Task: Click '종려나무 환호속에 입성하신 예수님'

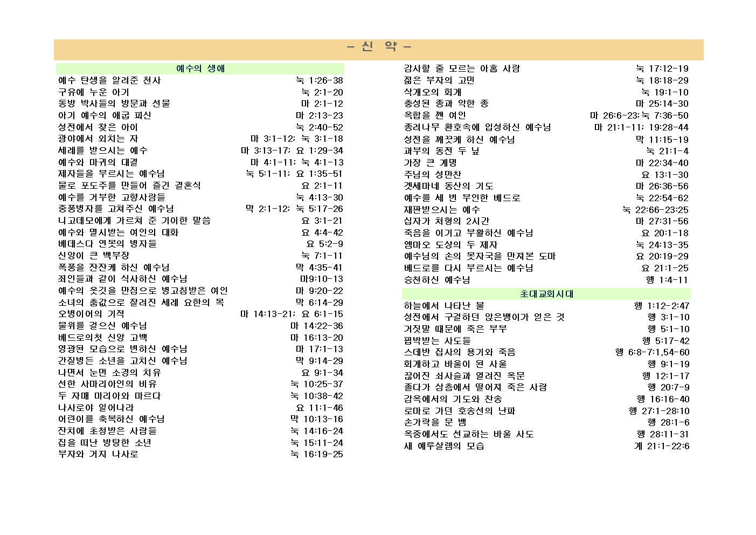Action: pos(477,127)
